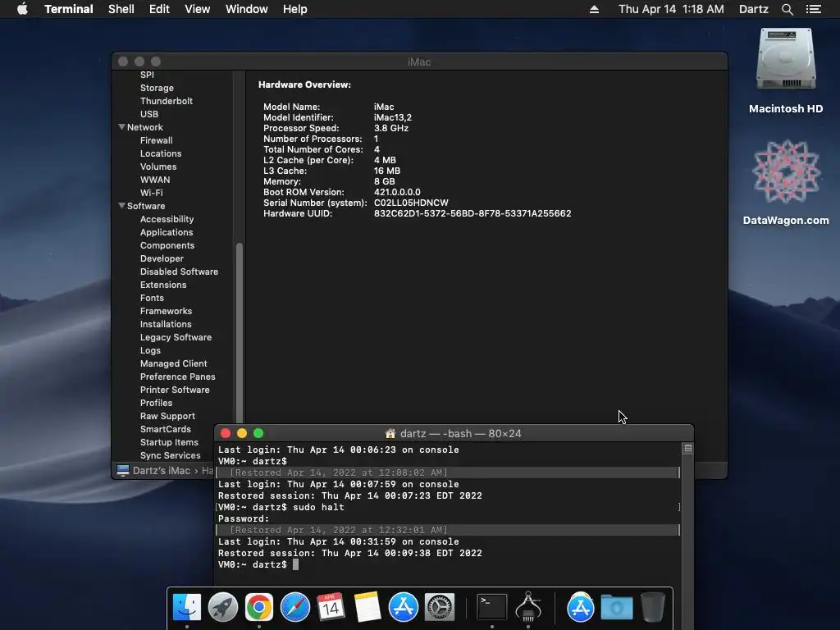
Task: Click the iMac sidebar scrollbar thumb
Action: coord(240,332)
